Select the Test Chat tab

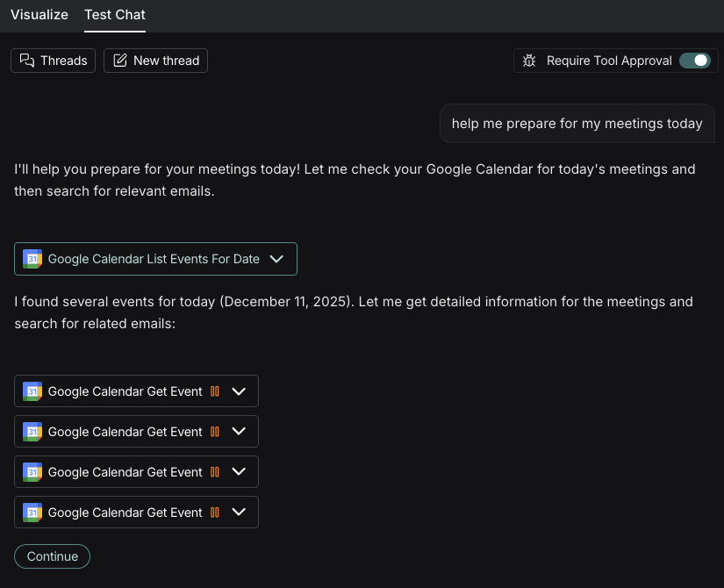coord(114,15)
